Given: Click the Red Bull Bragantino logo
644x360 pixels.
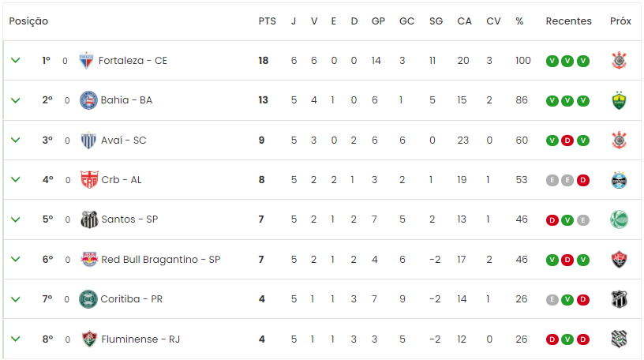Looking at the screenshot, I should [x=89, y=259].
